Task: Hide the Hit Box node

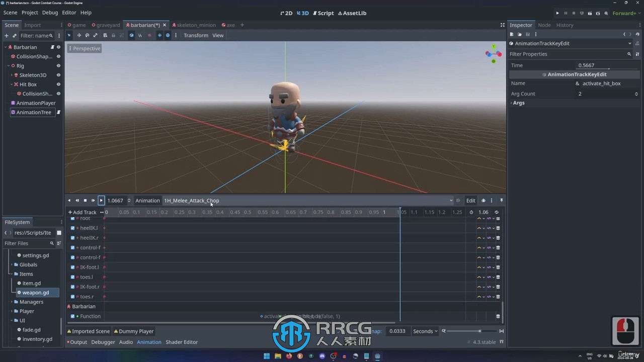Action: pyautogui.click(x=58, y=84)
